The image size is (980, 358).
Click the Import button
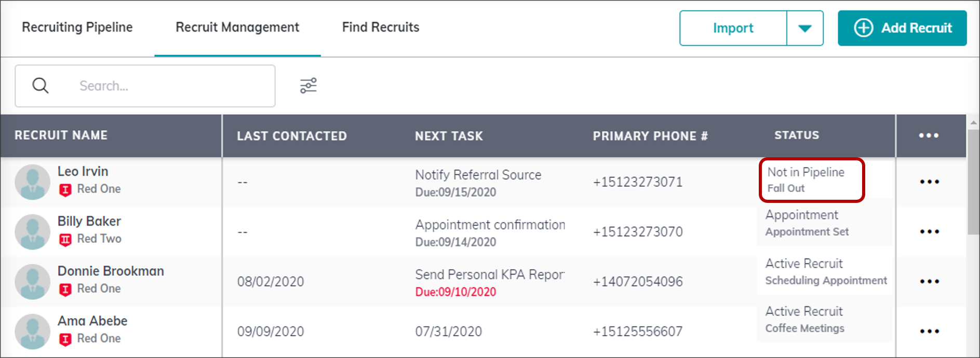pos(733,28)
